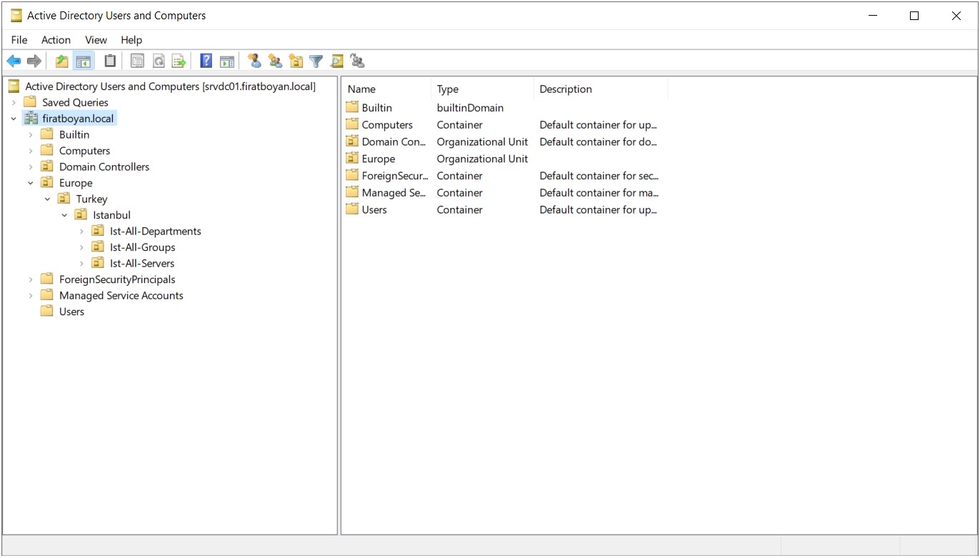
Task: Expand the Ist-All-Groups node arrow
Action: 81,247
